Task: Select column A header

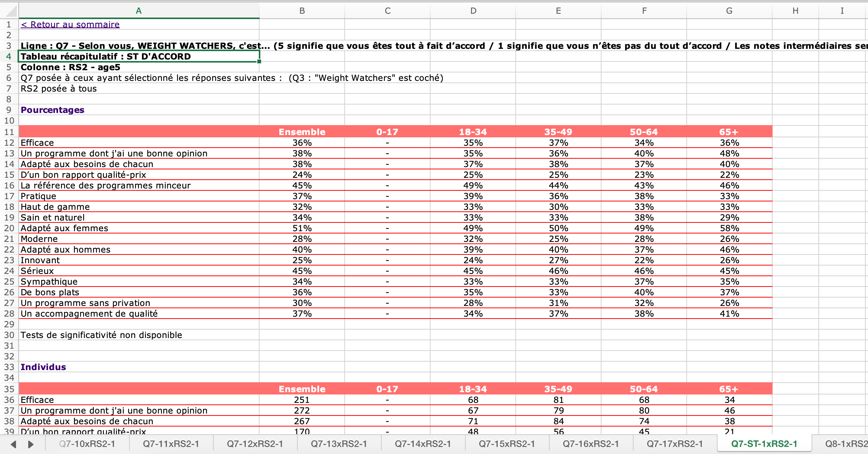Action: 139,11
